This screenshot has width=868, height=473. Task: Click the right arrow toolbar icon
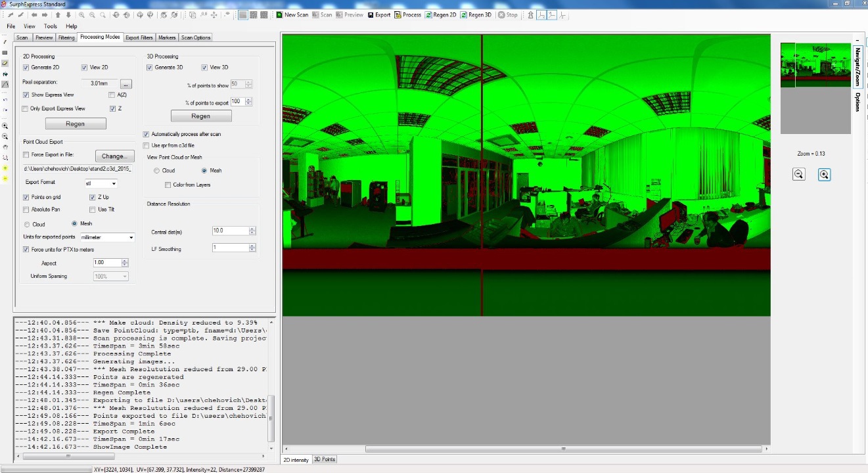45,14
